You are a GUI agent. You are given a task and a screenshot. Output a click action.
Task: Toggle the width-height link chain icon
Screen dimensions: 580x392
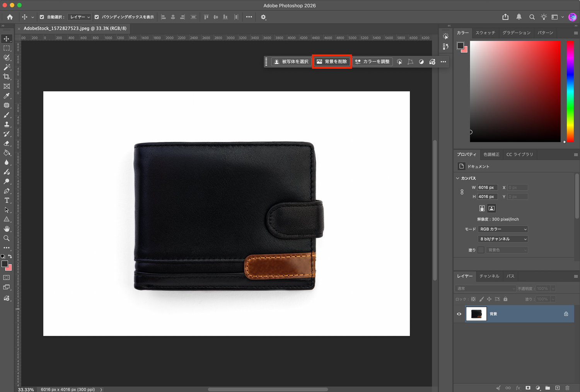coord(462,192)
